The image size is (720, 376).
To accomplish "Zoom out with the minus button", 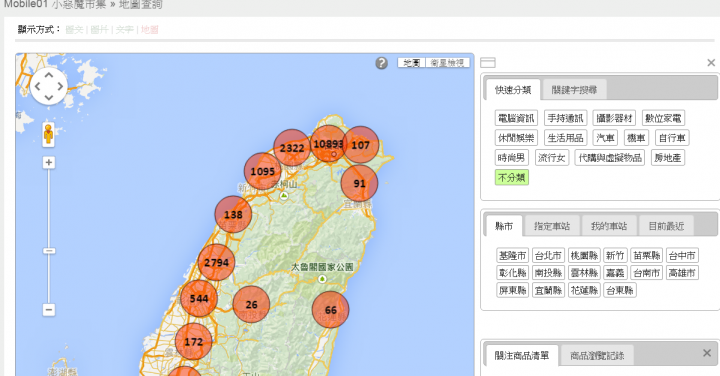I will coord(49,310).
